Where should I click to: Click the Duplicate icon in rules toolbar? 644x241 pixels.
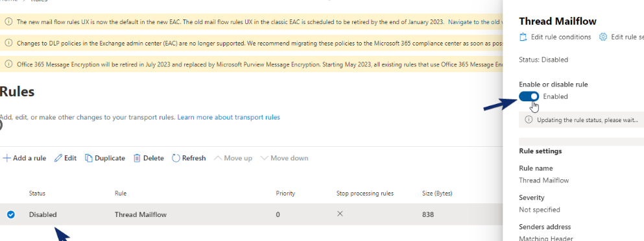[x=89, y=158]
